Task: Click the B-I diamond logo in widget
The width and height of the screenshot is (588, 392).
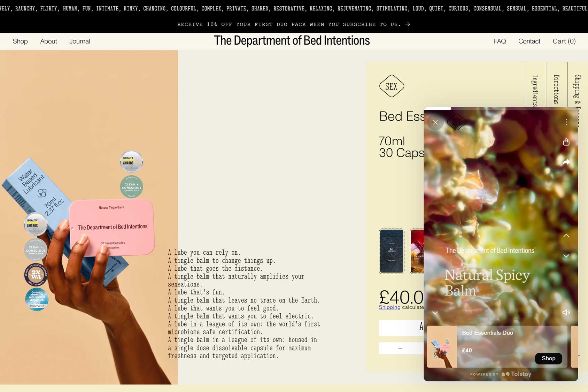Action: coord(457,122)
